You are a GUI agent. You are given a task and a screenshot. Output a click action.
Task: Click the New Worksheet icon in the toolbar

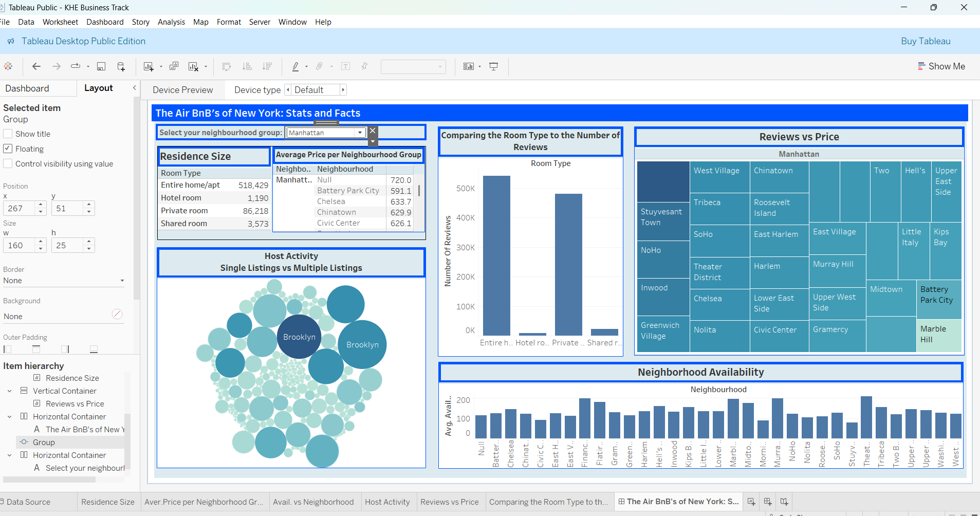pos(149,66)
